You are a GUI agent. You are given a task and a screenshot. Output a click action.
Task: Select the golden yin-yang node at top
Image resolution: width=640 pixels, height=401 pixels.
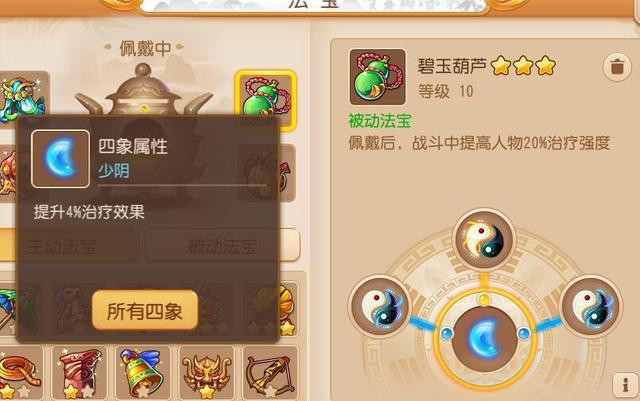(484, 239)
